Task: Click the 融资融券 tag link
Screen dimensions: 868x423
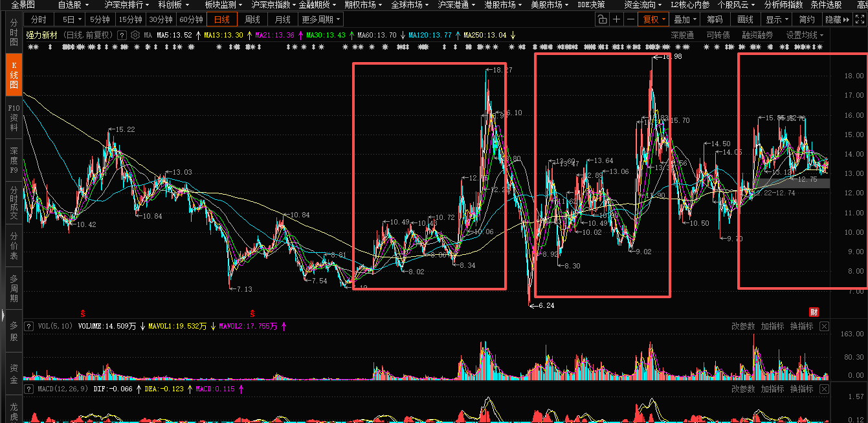Action: pos(757,35)
